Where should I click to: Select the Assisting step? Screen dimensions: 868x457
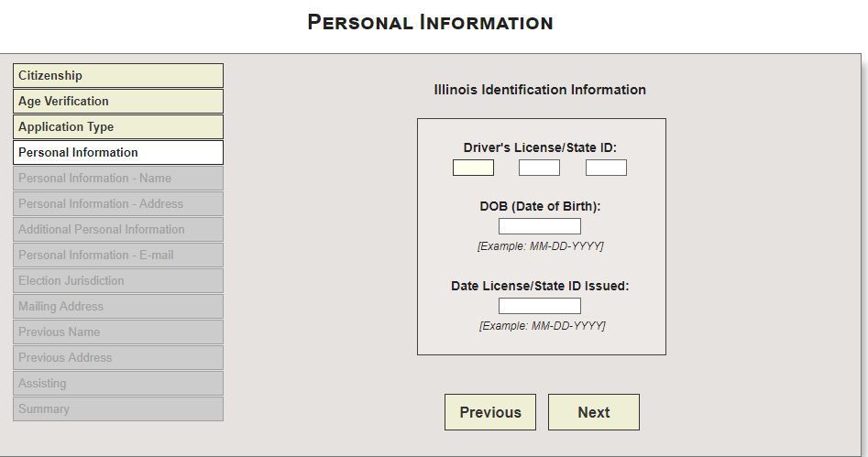click(117, 384)
